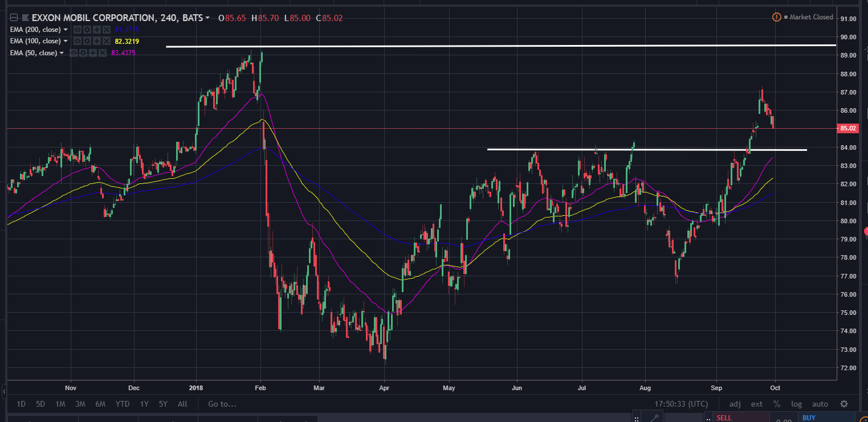Viewport: 868px width, 422px height.
Task: Expand the left-side panel arrow
Action: coord(3,392)
